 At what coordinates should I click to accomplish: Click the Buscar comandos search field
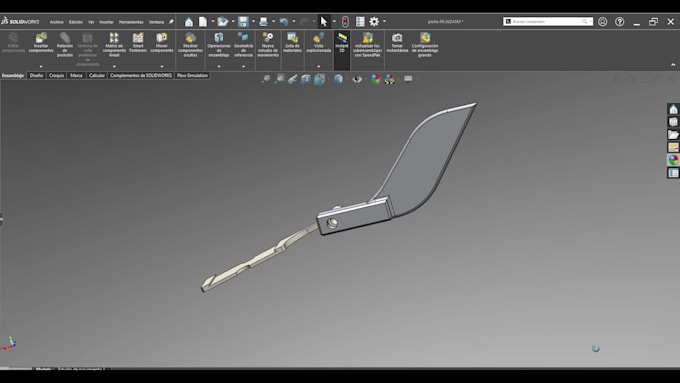tap(548, 21)
